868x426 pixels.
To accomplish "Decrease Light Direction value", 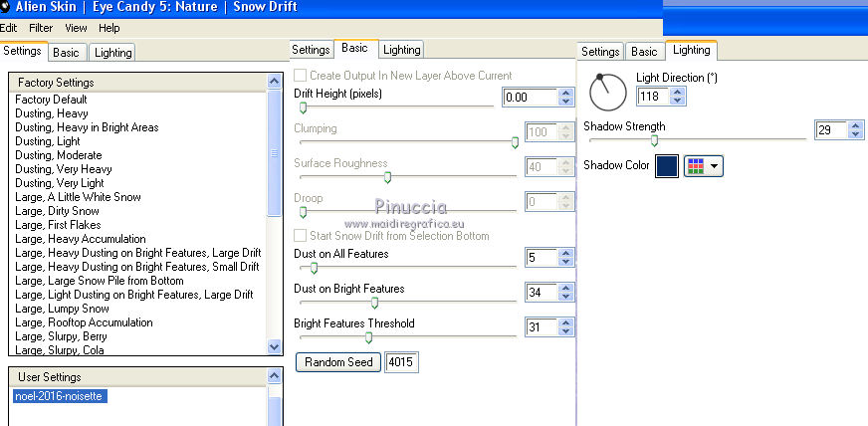I will coord(677,101).
